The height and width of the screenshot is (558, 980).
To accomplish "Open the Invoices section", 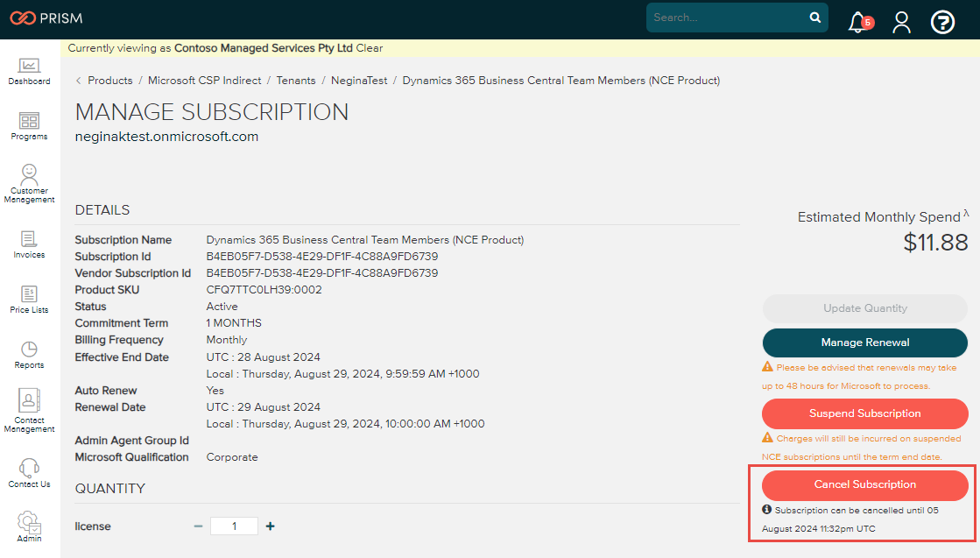I will (x=29, y=244).
